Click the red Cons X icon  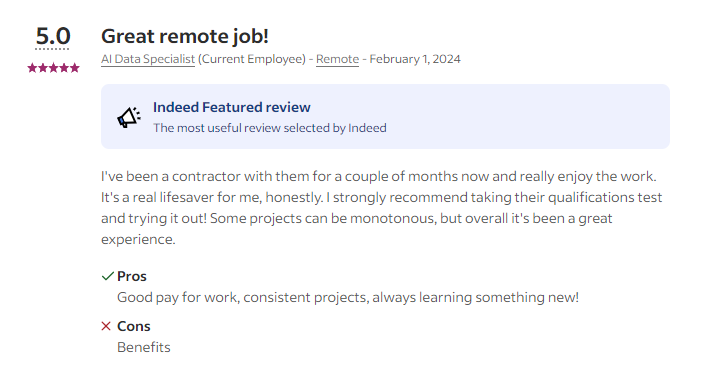click(106, 326)
